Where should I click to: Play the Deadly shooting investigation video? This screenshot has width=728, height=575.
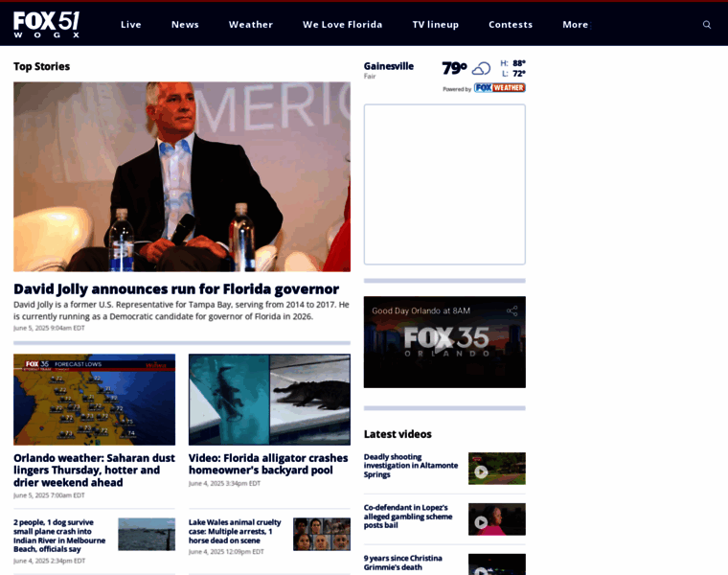[481, 471]
